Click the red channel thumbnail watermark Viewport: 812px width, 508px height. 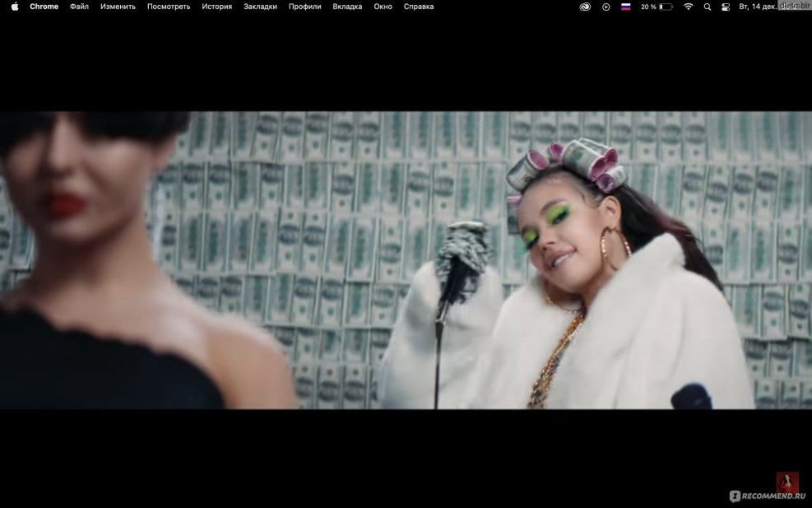(x=787, y=482)
